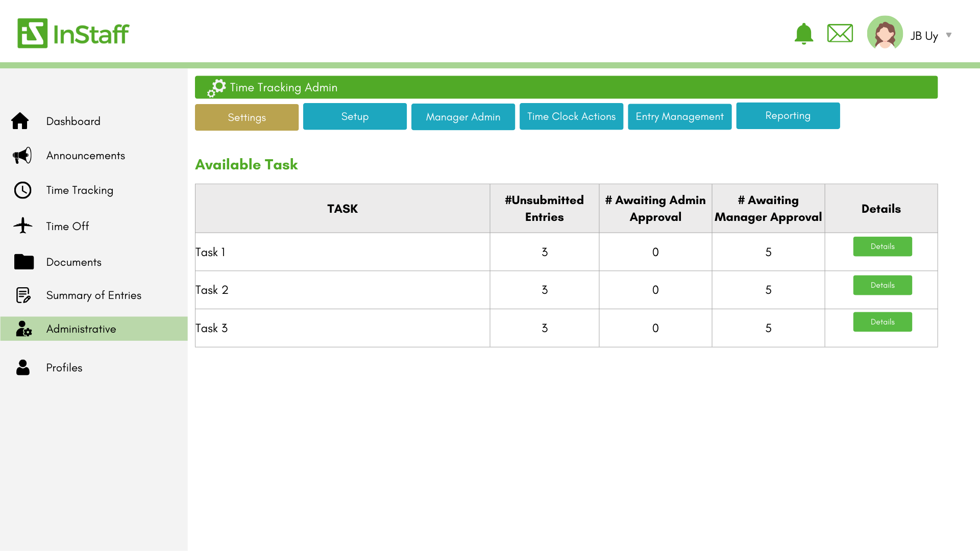This screenshot has height=551, width=980.
Task: Click the Time Tracking clock icon
Action: pyautogui.click(x=22, y=190)
